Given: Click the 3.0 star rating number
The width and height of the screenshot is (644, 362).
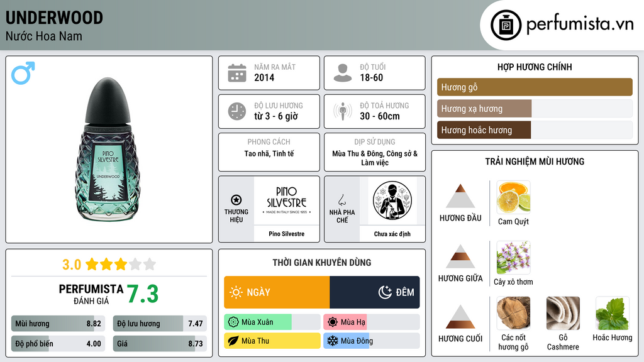Looking at the screenshot, I should [x=72, y=265].
